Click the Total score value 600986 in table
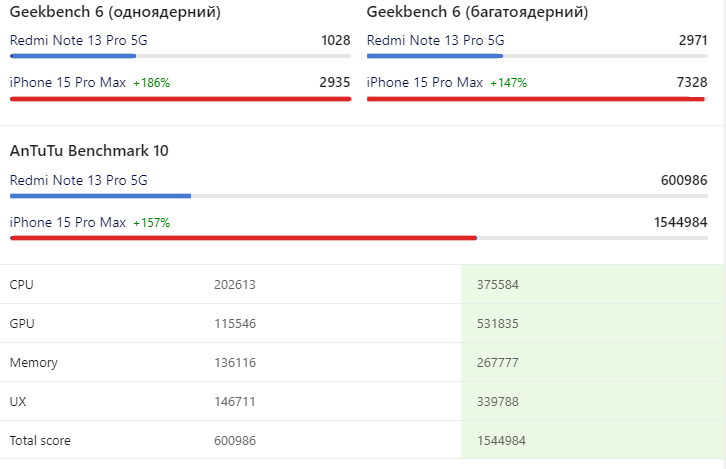The width and height of the screenshot is (726, 469). click(235, 440)
